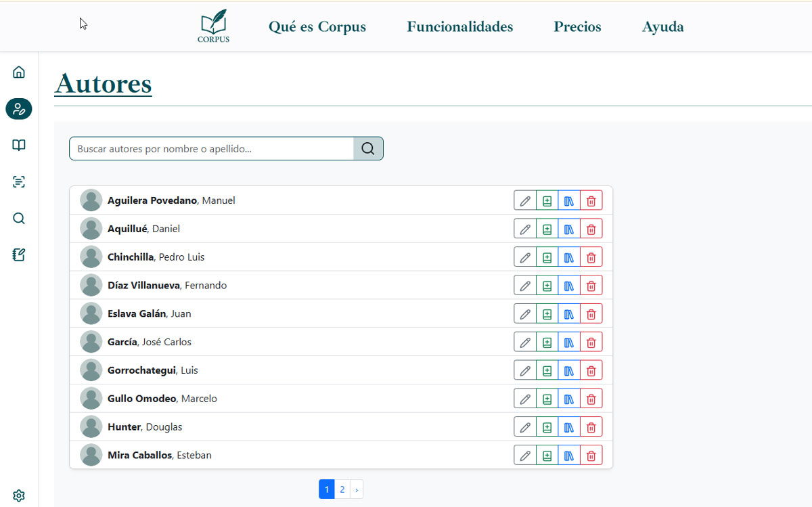
Task: View books icon for Díaz Villanueva
Action: [569, 286]
